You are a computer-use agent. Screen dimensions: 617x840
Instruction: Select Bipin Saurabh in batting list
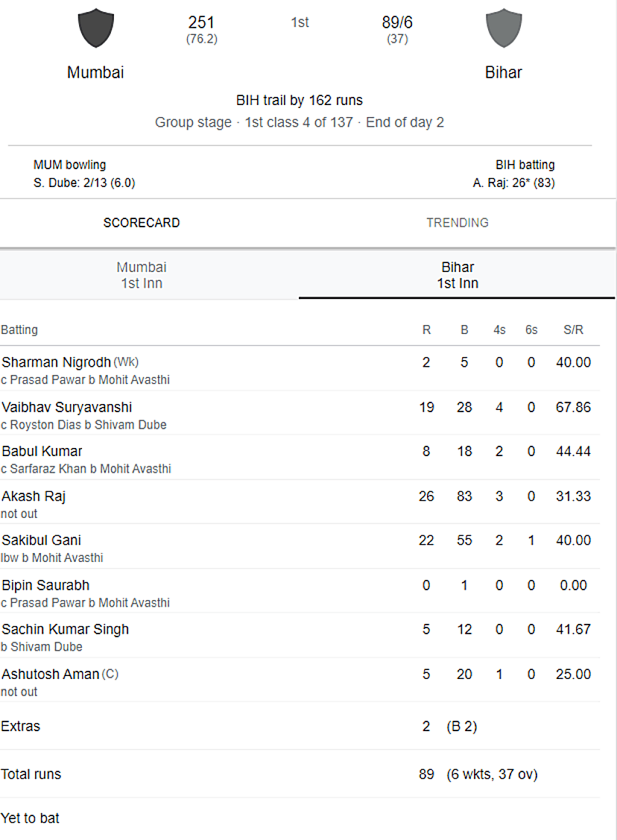tap(45, 585)
